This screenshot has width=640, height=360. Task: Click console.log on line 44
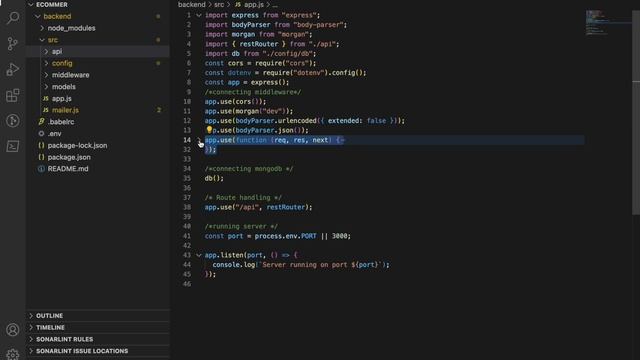233,265
